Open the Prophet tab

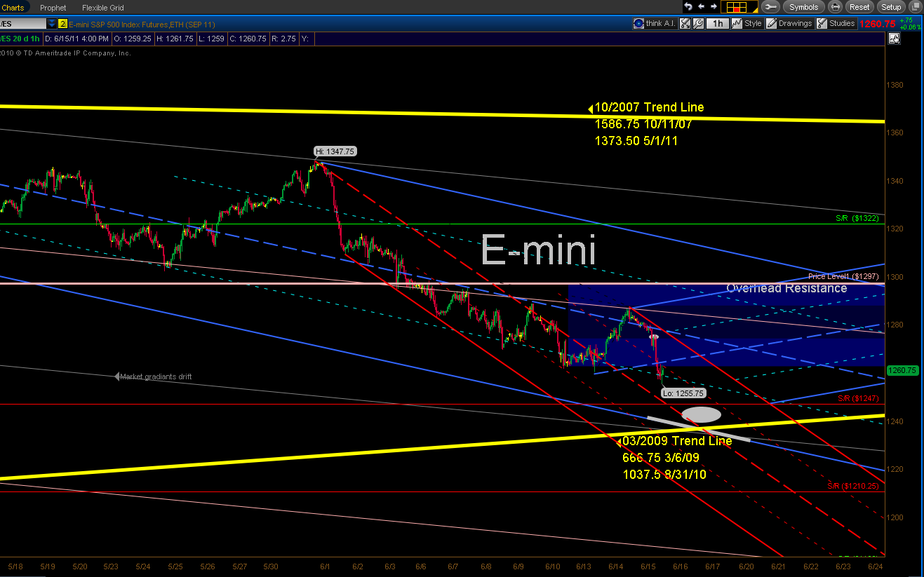point(53,7)
